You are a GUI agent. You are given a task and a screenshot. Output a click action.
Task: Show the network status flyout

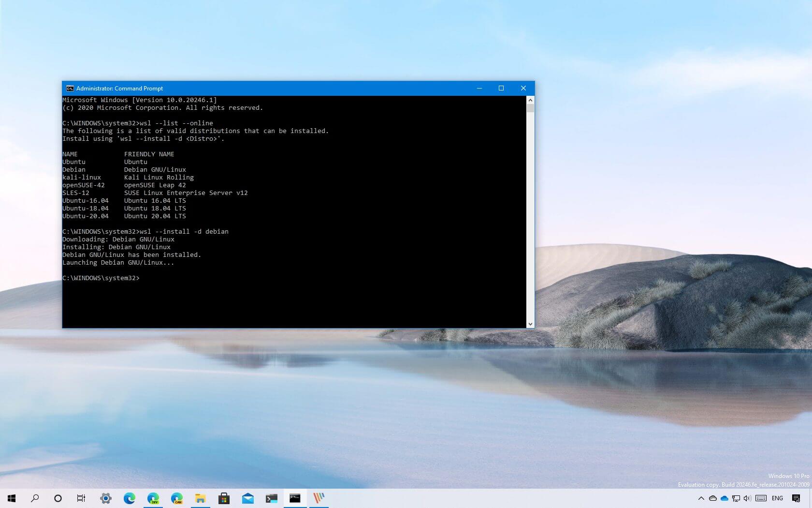tap(736, 498)
